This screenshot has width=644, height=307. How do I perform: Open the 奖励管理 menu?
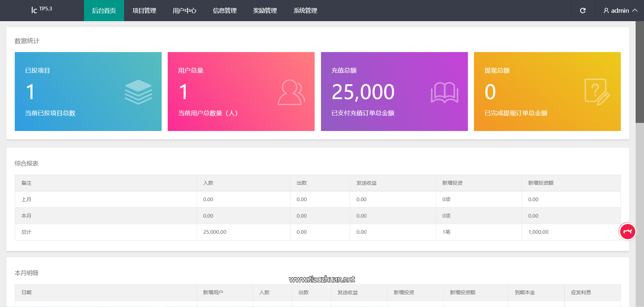click(265, 11)
